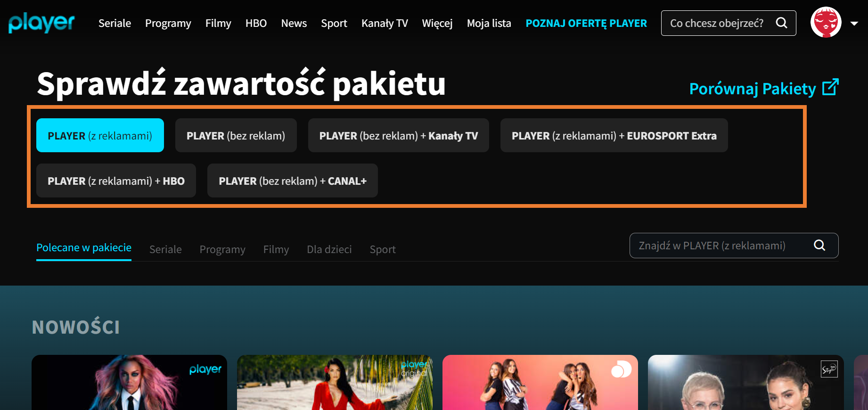Open the Filmy menu in top navigation

tap(218, 23)
